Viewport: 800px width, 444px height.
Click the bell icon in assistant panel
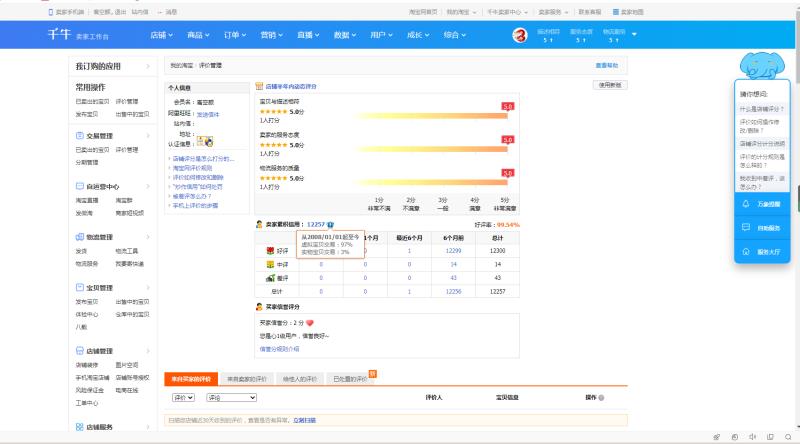click(x=746, y=204)
